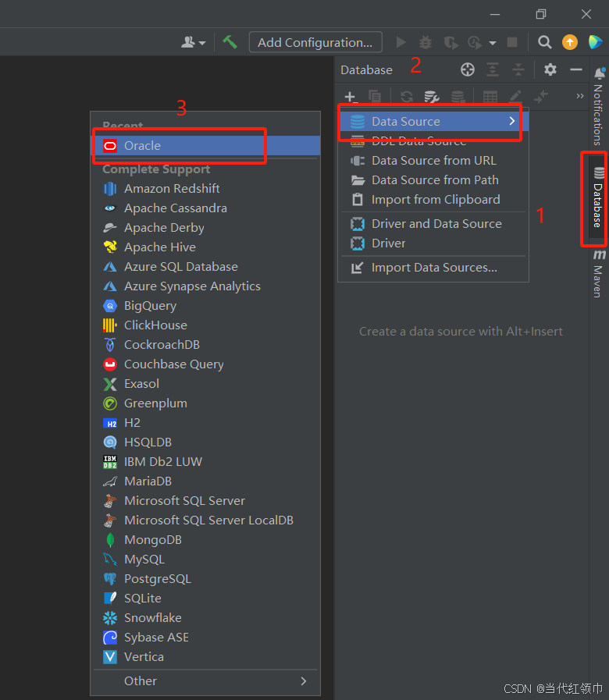Image resolution: width=609 pixels, height=700 pixels.
Task: Open Database panel gear settings
Action: 550,69
